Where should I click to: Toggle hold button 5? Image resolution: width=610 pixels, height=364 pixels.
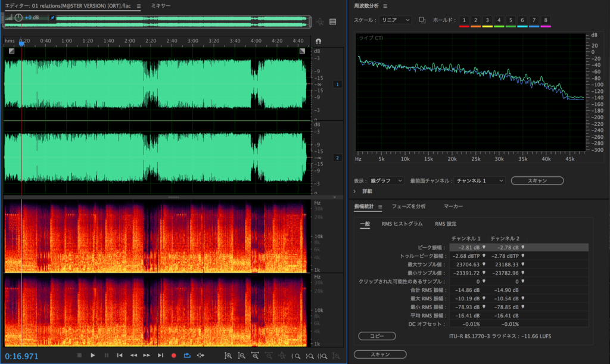pos(511,20)
